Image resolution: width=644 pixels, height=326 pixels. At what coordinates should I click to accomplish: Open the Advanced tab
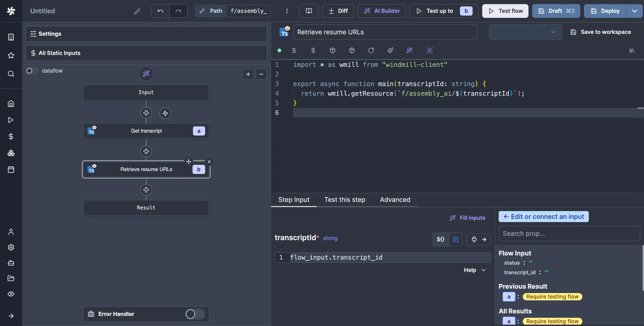point(395,200)
